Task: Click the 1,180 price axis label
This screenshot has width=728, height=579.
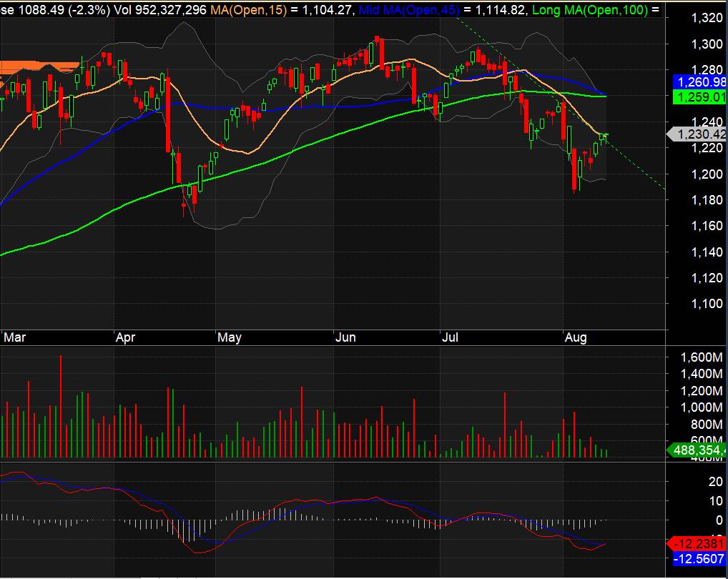Action: pyautogui.click(x=707, y=200)
